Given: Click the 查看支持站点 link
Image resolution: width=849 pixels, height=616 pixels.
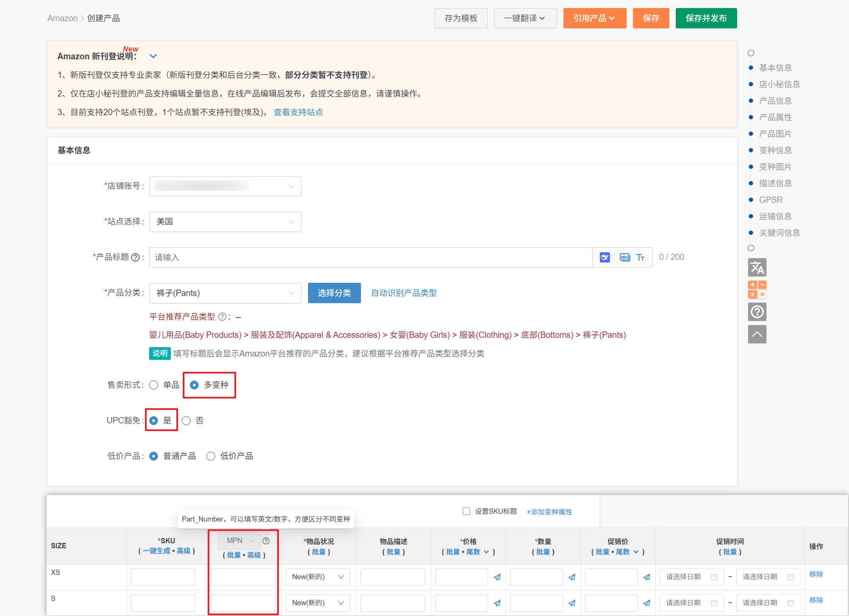Looking at the screenshot, I should [x=298, y=112].
